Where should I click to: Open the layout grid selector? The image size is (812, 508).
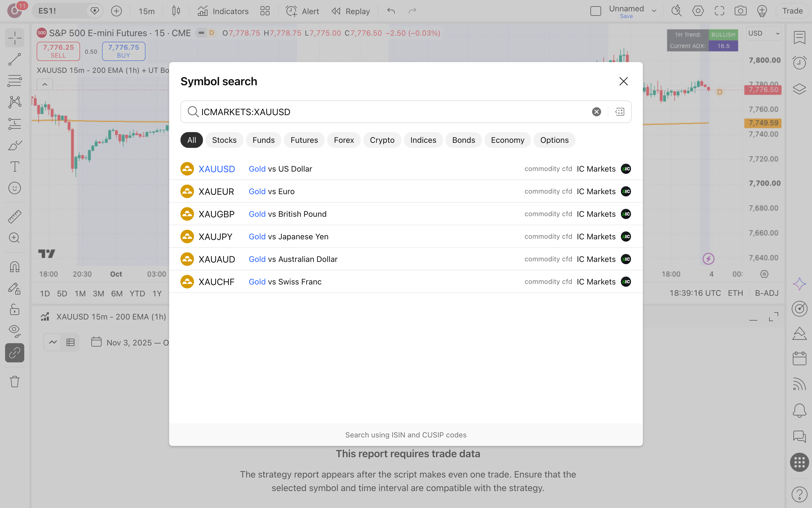[265, 11]
